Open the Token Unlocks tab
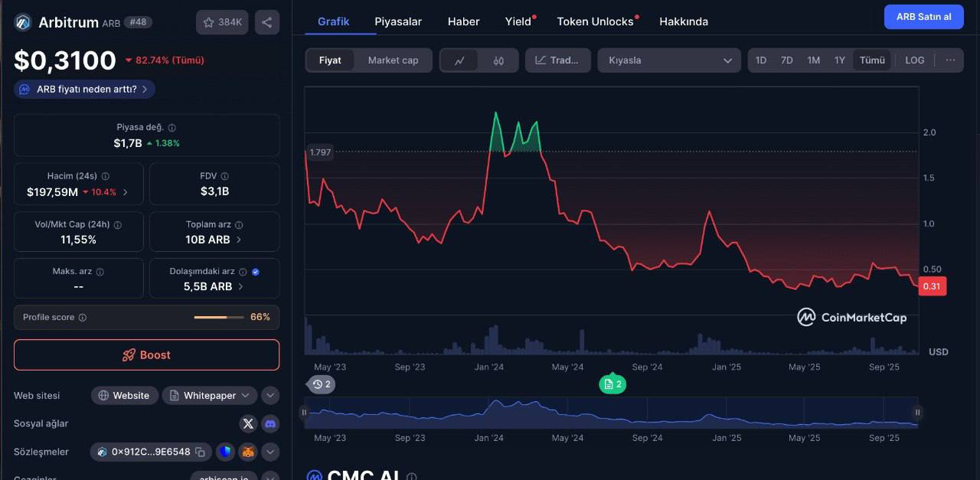The height and width of the screenshot is (480, 980). point(595,21)
